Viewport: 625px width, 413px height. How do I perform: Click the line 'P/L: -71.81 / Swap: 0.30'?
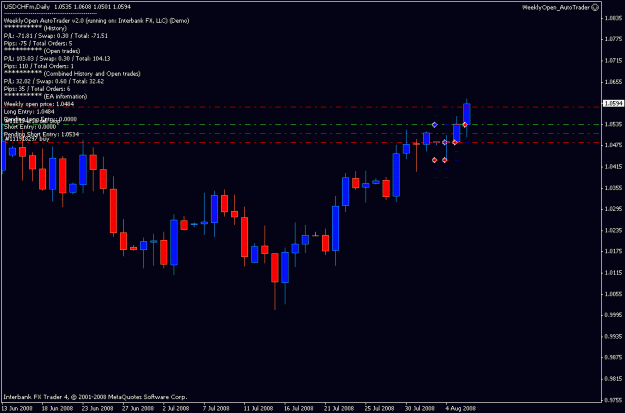[x=55, y=36]
